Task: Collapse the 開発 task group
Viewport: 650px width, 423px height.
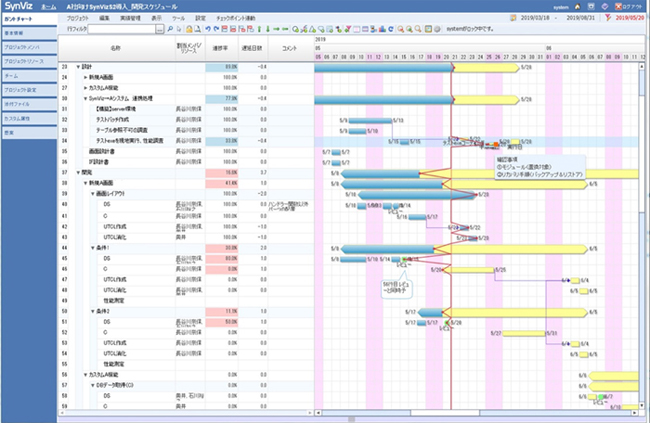Action: point(76,172)
